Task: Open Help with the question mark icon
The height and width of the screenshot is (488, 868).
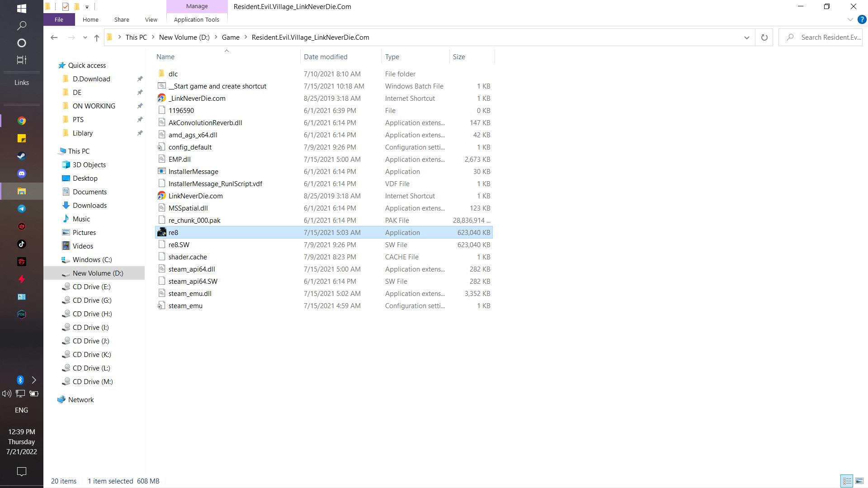Action: tap(862, 19)
